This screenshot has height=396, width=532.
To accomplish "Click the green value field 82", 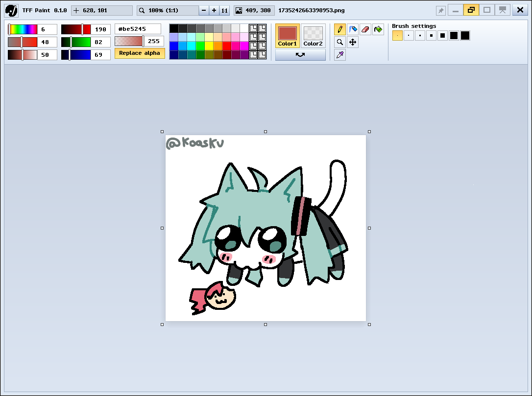I will click(100, 42).
